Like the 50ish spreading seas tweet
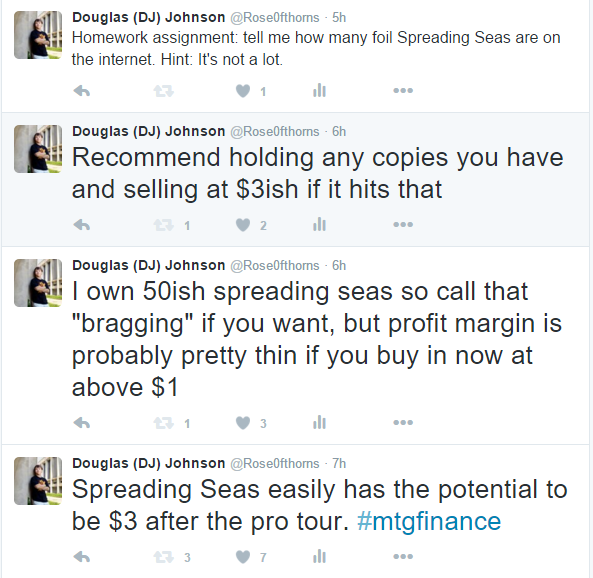 pyautogui.click(x=243, y=423)
